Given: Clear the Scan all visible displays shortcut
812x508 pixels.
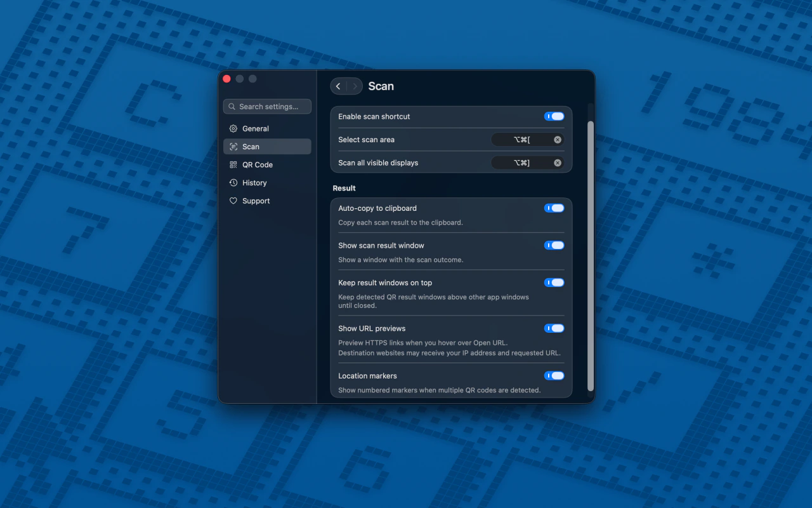Looking at the screenshot, I should pos(558,163).
